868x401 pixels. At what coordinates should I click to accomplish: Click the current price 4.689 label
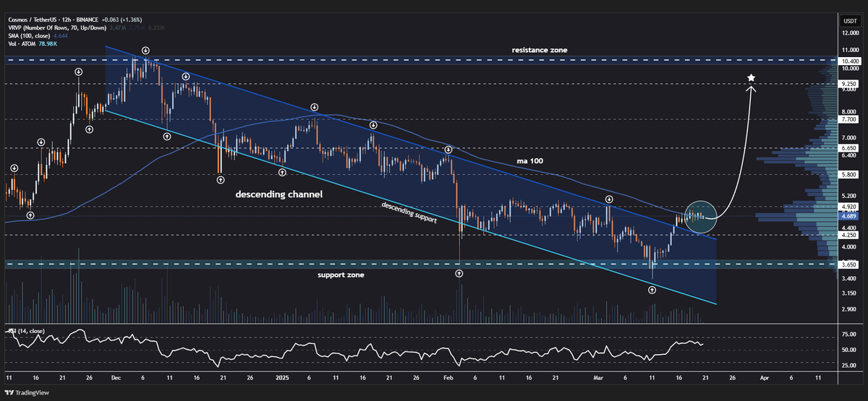(848, 215)
